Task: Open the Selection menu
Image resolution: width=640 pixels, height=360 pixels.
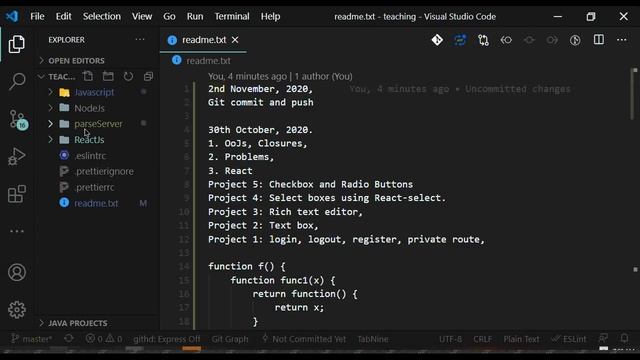Action: 102,16
